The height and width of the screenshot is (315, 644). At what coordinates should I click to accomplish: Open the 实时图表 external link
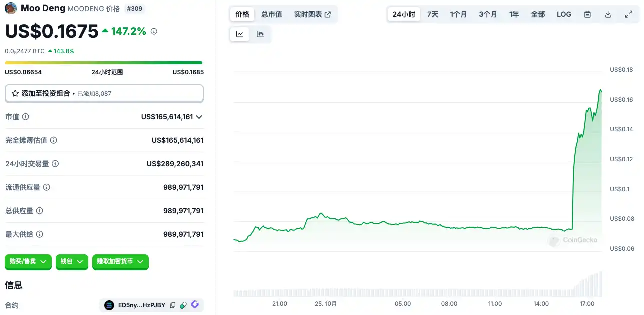(312, 14)
